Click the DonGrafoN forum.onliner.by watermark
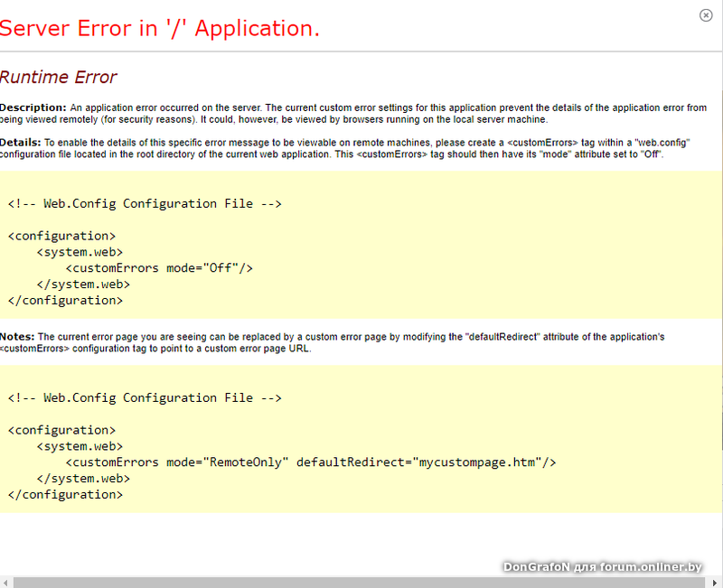Viewport: 723px width, 588px height. tap(602, 566)
